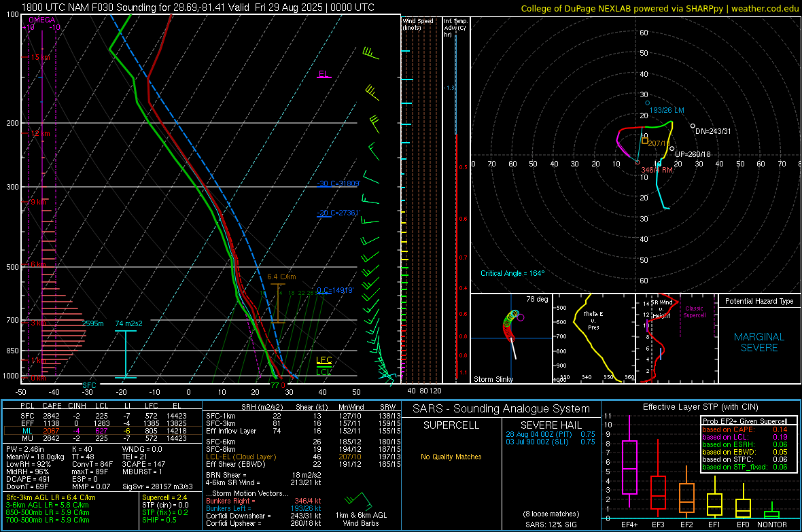Click the 'MARGINAL SEVERE' hazard text
The width and height of the screenshot is (802, 532).
tap(759, 342)
